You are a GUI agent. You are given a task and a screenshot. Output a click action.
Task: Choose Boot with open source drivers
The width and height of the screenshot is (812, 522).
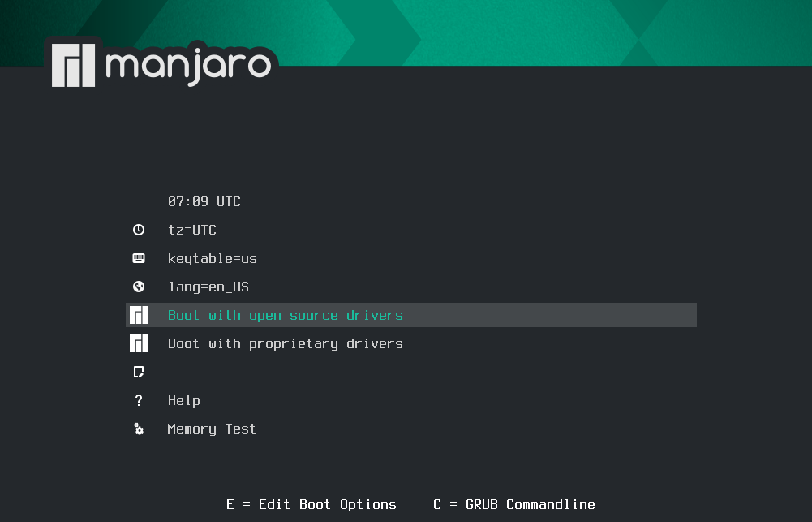(411, 315)
